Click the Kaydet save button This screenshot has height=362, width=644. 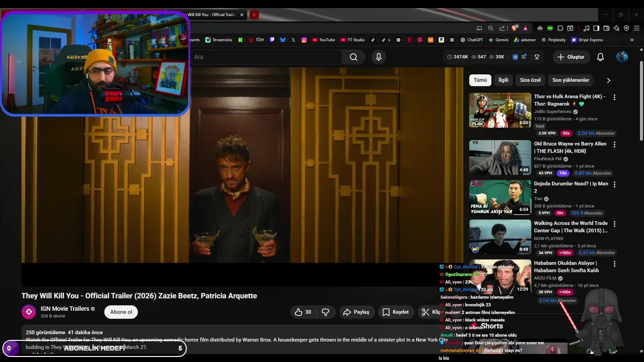pos(395,312)
